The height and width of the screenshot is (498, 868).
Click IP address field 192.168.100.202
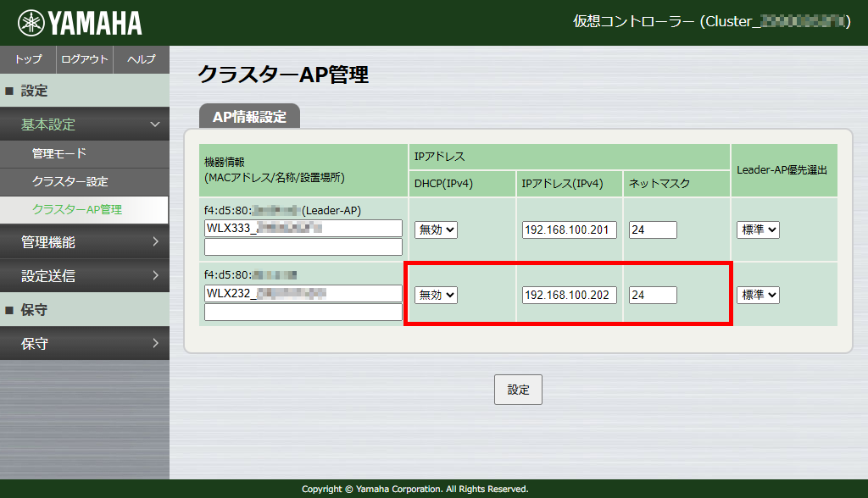(x=569, y=295)
